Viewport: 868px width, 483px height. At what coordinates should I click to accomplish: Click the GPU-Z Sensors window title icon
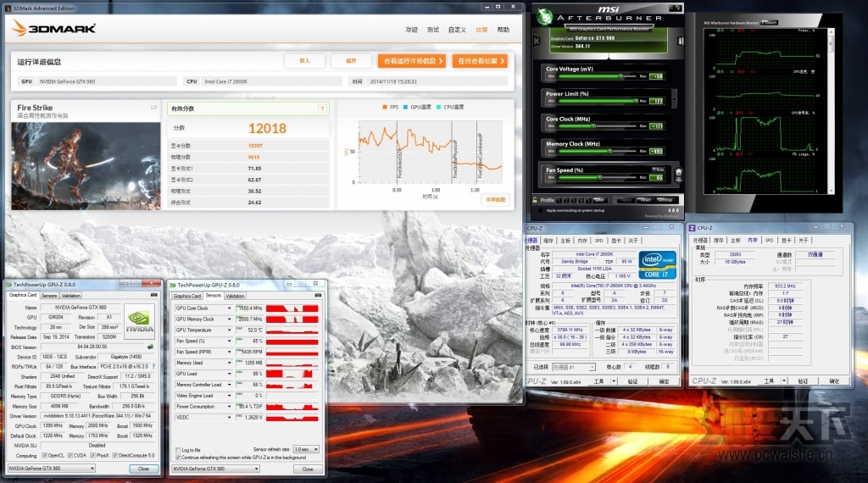173,285
